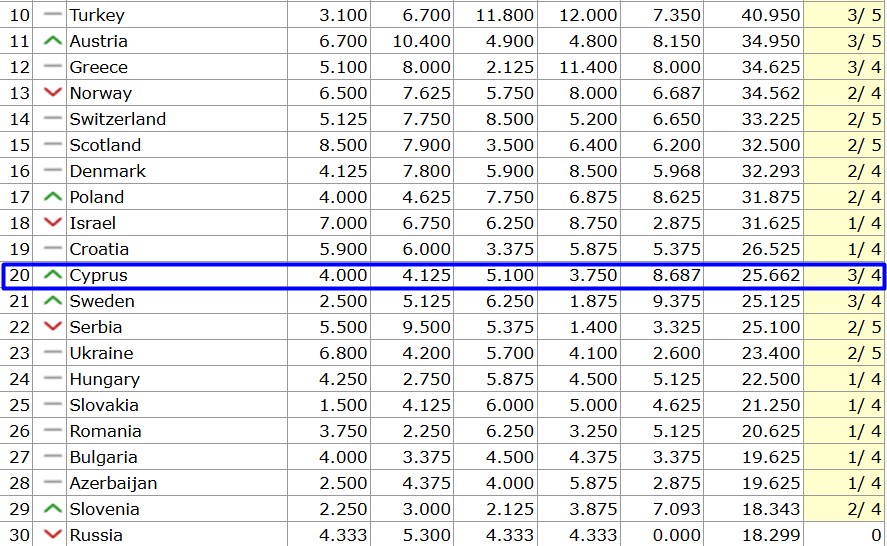Select the country name Denmark
This screenshot has width=887, height=546.
tap(107, 171)
